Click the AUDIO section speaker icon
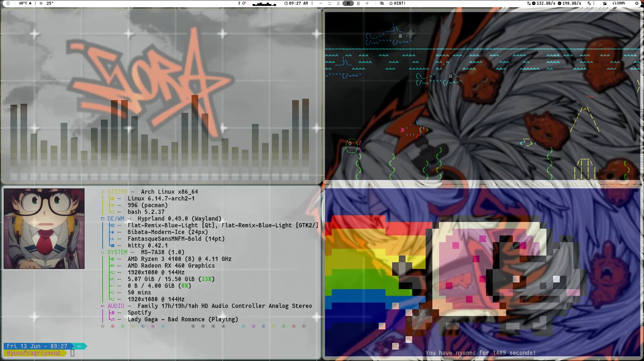 coord(103,306)
